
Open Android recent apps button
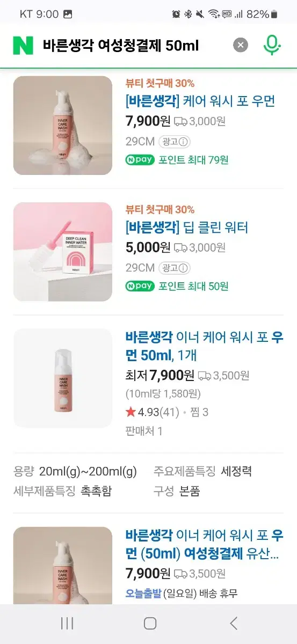67,623
